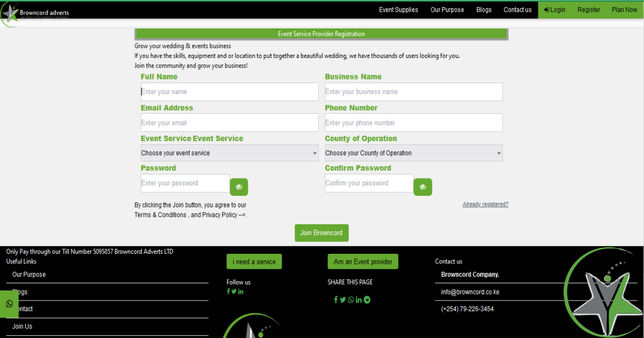Share this page via WhatsApp
This screenshot has height=338, width=644.
coord(351,300)
